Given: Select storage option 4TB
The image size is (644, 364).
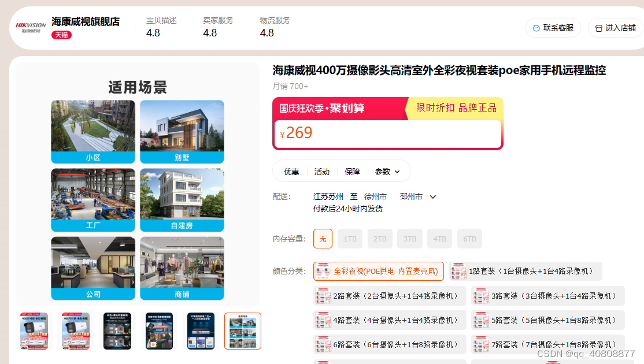Looking at the screenshot, I should pos(439,239).
